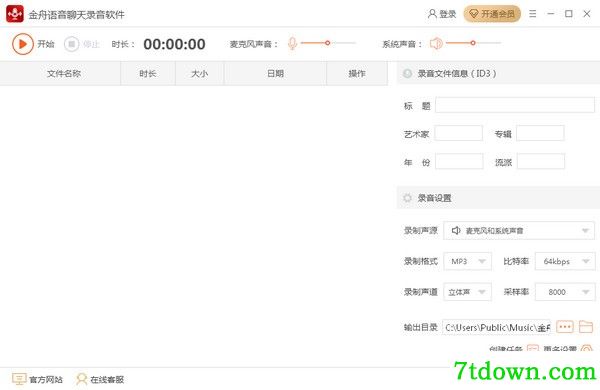Mute system sound via speaker icon
This screenshot has height=390, width=600.
click(x=436, y=44)
